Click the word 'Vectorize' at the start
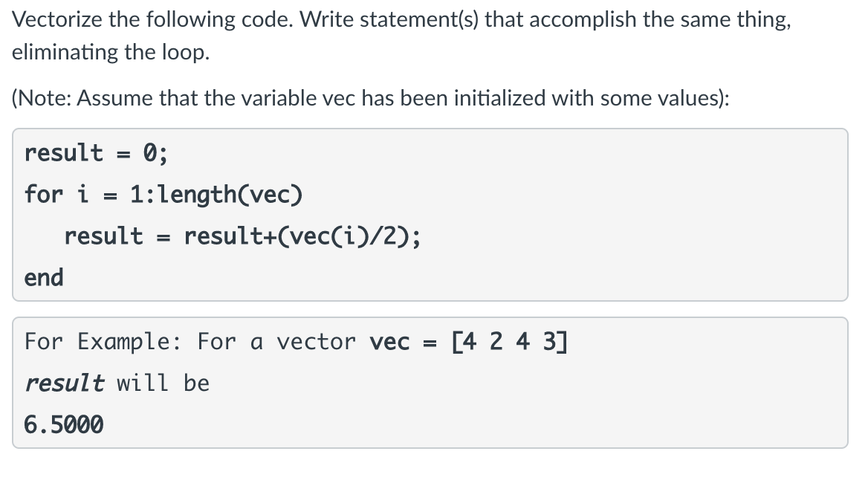 pyautogui.click(x=57, y=20)
